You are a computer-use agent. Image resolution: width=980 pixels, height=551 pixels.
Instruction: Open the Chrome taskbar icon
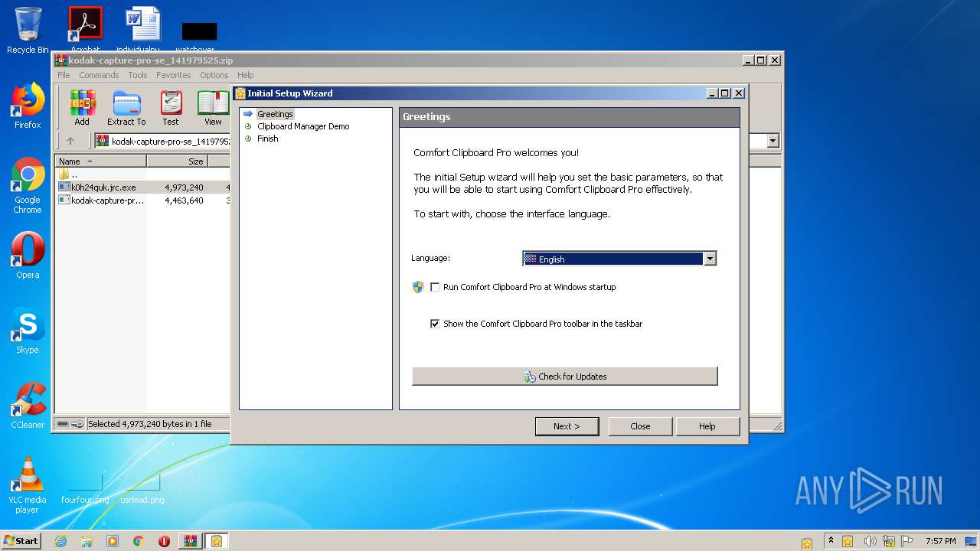[139, 541]
